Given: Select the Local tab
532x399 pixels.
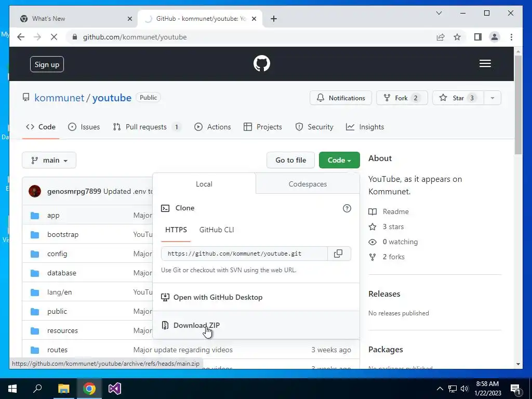Looking at the screenshot, I should [x=204, y=184].
